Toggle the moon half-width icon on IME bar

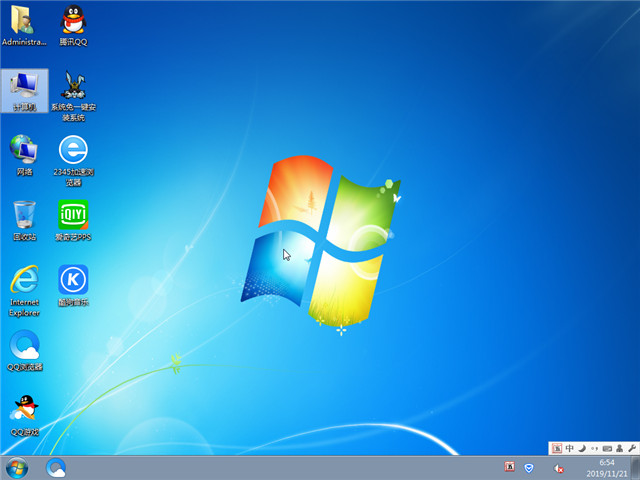point(582,449)
